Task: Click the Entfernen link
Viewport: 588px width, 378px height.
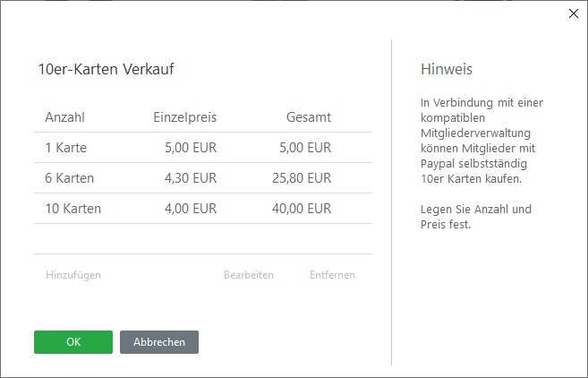Action: point(332,275)
